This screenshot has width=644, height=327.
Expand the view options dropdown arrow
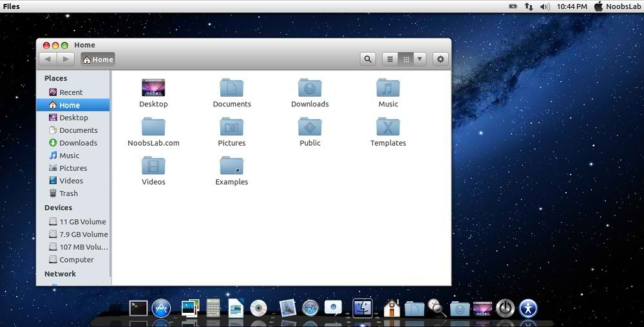[x=420, y=59]
